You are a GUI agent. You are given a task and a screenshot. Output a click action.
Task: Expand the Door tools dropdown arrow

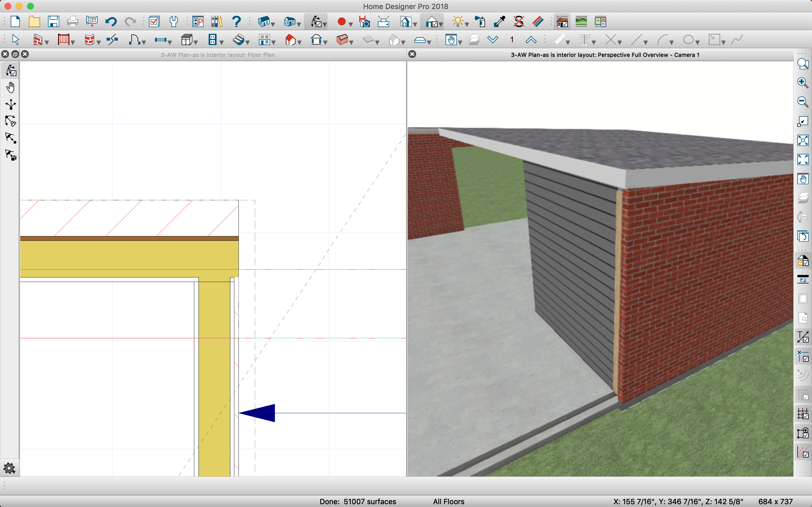click(x=144, y=43)
